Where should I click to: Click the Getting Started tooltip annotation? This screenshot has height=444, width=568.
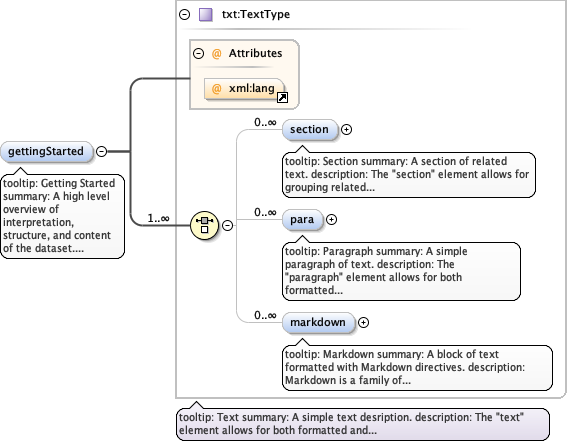[x=63, y=216]
